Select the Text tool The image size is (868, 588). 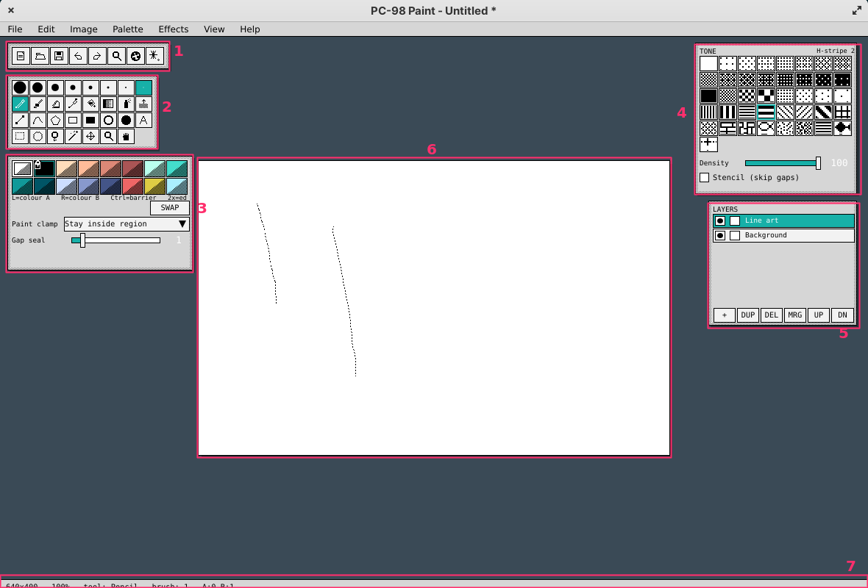point(144,120)
